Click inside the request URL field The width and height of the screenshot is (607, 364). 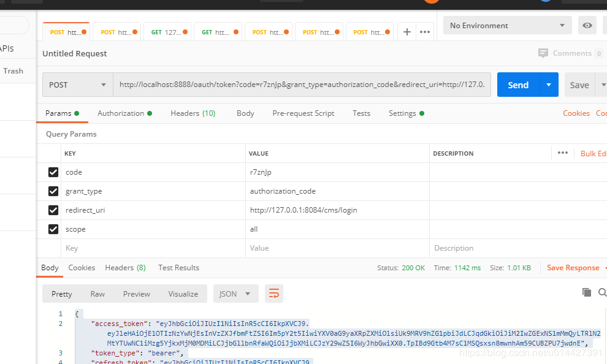[300, 85]
